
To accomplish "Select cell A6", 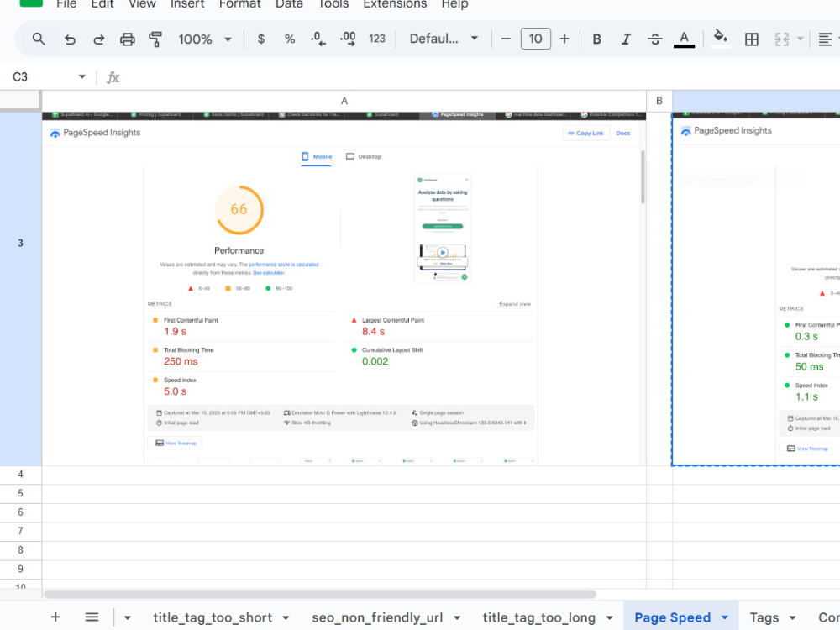I will pyautogui.click(x=344, y=512).
